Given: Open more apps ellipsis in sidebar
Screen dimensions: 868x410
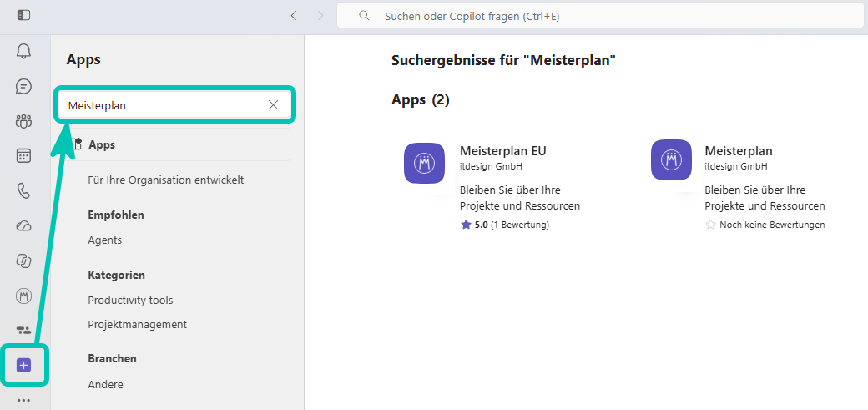Looking at the screenshot, I should pyautogui.click(x=24, y=400).
